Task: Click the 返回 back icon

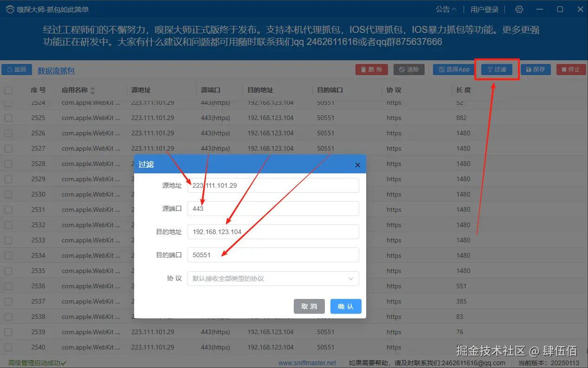Action: (16, 69)
